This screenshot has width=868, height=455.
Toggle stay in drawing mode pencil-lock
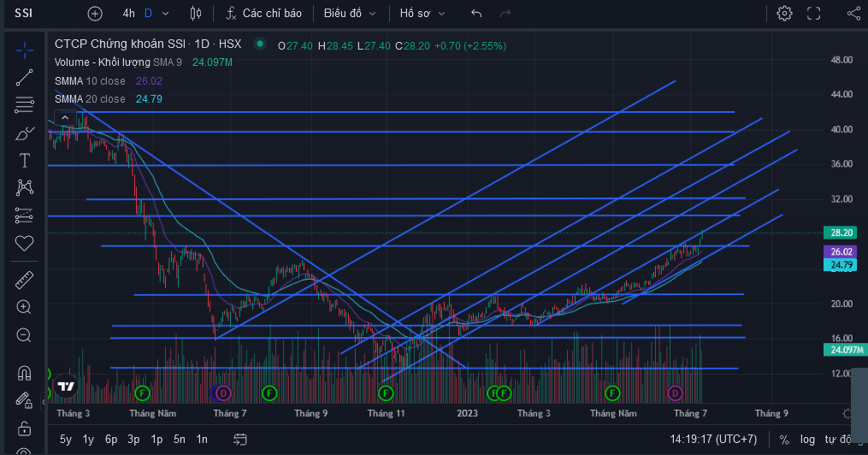pos(24,400)
